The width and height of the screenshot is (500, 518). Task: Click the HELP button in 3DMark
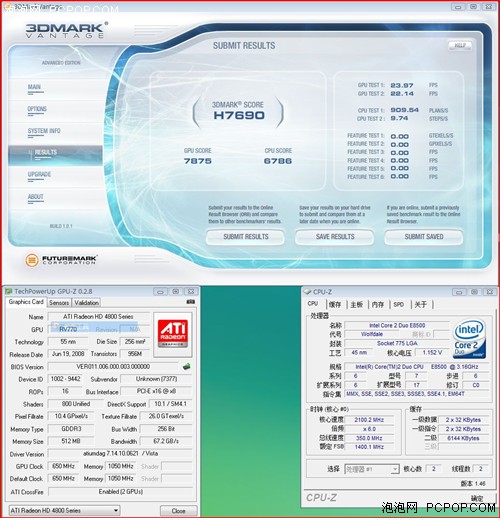pyautogui.click(x=460, y=45)
